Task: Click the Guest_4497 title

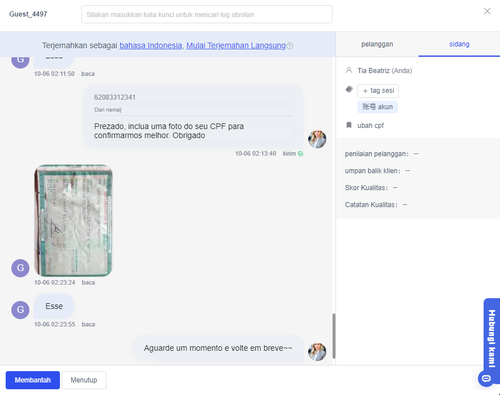Action: click(x=28, y=14)
